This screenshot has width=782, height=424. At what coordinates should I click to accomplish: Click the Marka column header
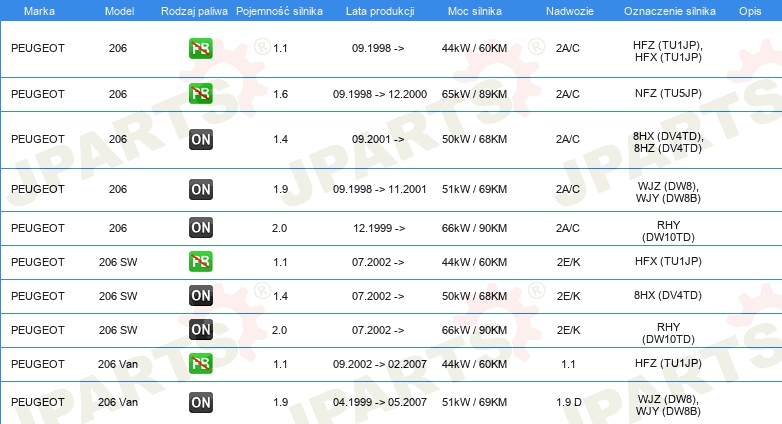click(39, 11)
